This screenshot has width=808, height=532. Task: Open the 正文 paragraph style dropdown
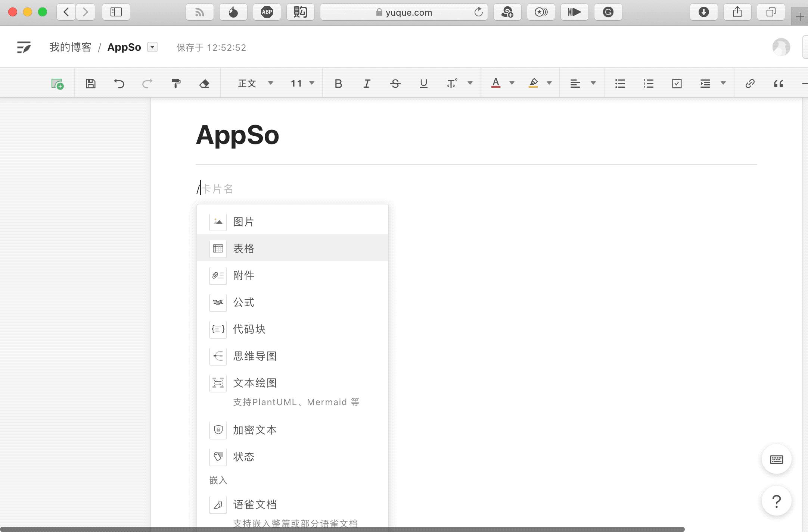tap(255, 84)
